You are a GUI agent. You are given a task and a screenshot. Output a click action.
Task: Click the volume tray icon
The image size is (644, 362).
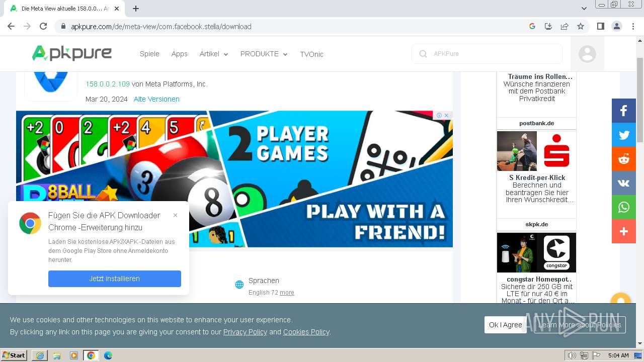click(x=572, y=355)
